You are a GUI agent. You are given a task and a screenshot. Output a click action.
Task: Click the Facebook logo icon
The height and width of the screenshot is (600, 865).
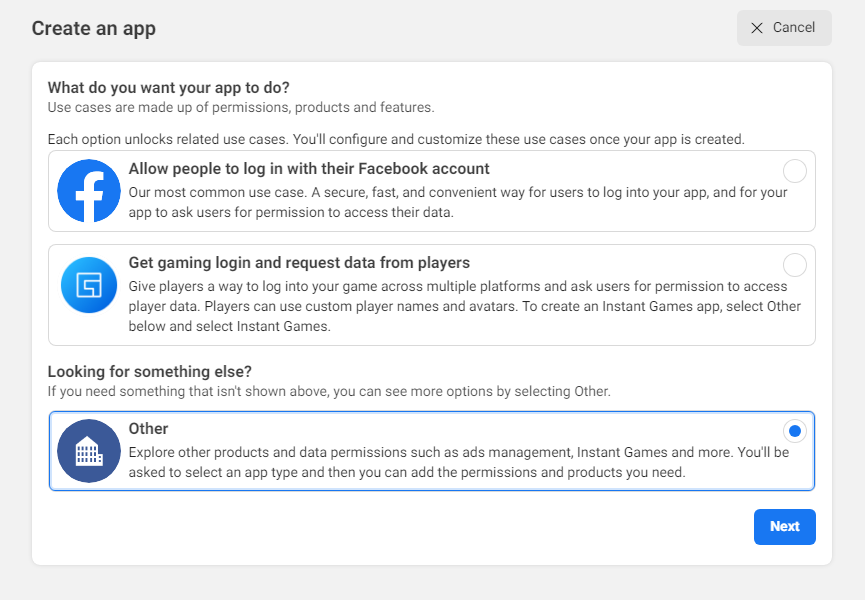point(89,191)
